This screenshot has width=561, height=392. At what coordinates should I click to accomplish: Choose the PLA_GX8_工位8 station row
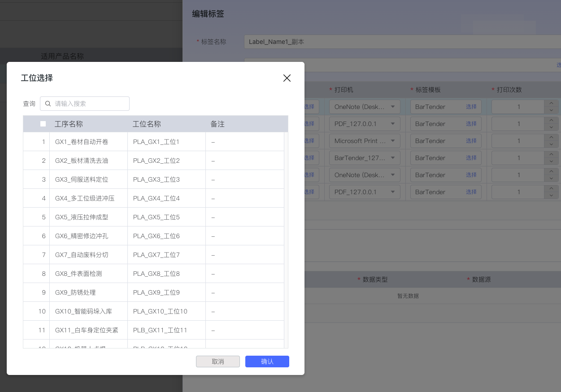[157, 274]
